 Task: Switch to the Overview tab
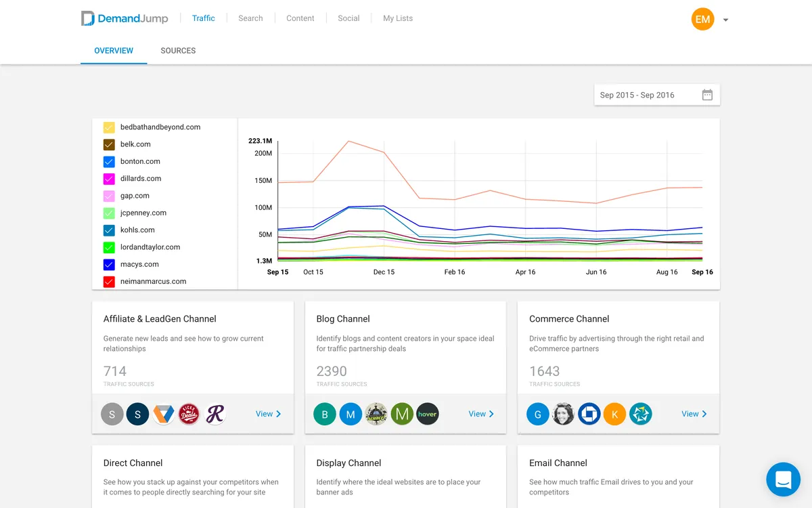(114, 51)
